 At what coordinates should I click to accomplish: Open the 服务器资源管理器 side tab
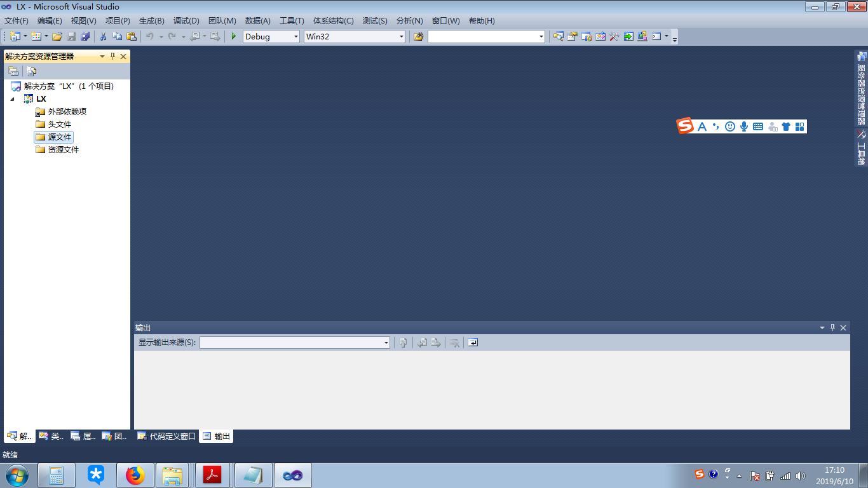861,89
